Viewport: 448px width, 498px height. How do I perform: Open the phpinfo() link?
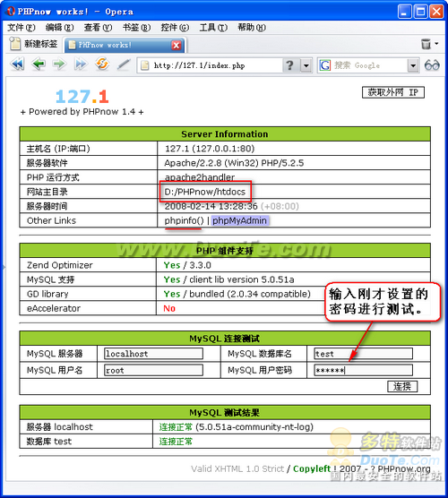pos(184,220)
